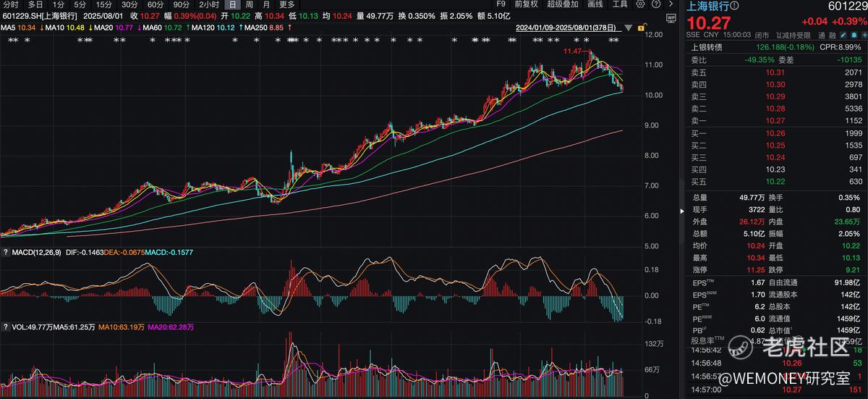Open 超级叠加 overlay button
Image resolution: width=868 pixels, height=399 pixels.
pos(563,4)
